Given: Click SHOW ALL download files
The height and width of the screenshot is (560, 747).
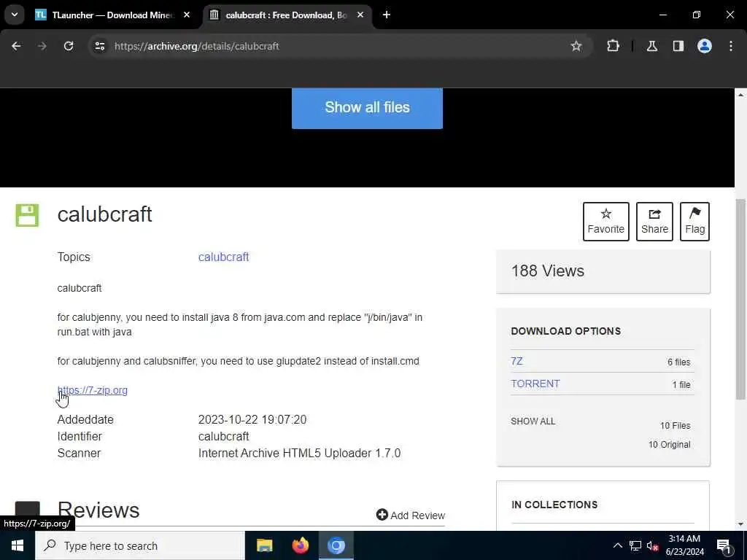Looking at the screenshot, I should [x=533, y=421].
